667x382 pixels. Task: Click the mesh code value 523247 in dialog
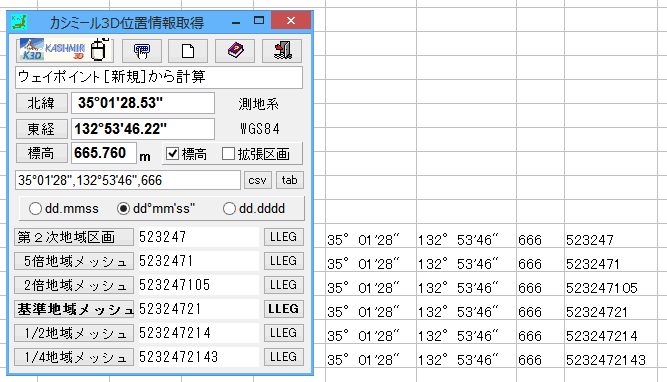[198, 237]
